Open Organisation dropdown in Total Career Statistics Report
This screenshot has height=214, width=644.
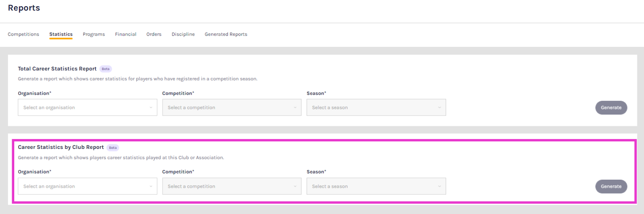tap(87, 107)
